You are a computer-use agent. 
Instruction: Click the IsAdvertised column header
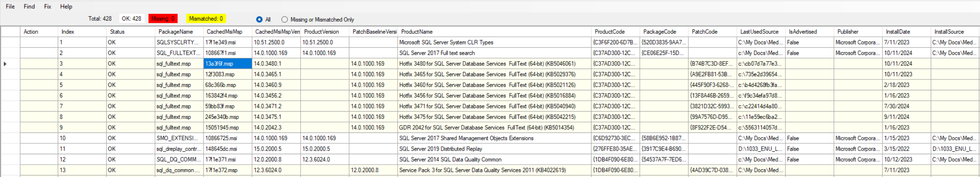[x=803, y=32]
